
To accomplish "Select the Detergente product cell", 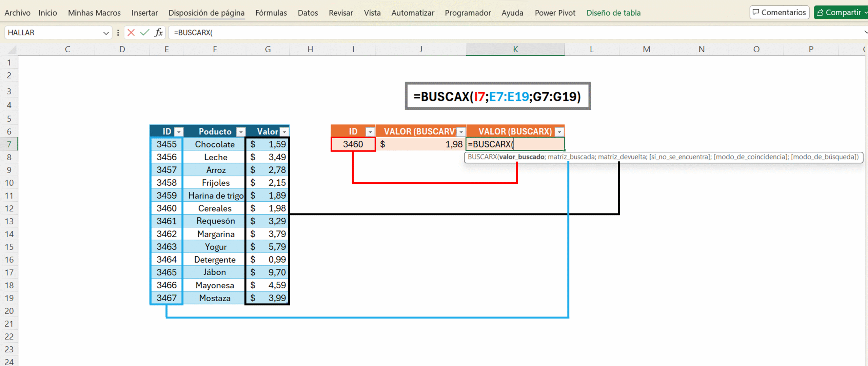I will click(215, 260).
